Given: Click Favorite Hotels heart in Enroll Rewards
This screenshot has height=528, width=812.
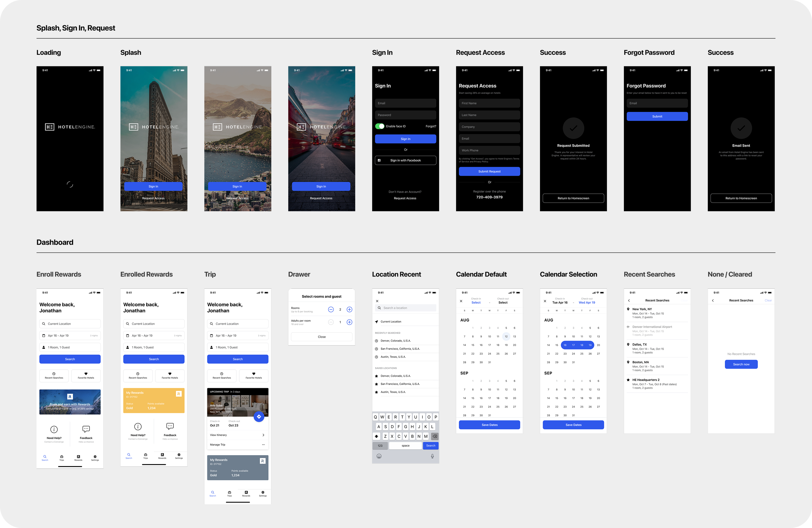Looking at the screenshot, I should pos(86,375).
